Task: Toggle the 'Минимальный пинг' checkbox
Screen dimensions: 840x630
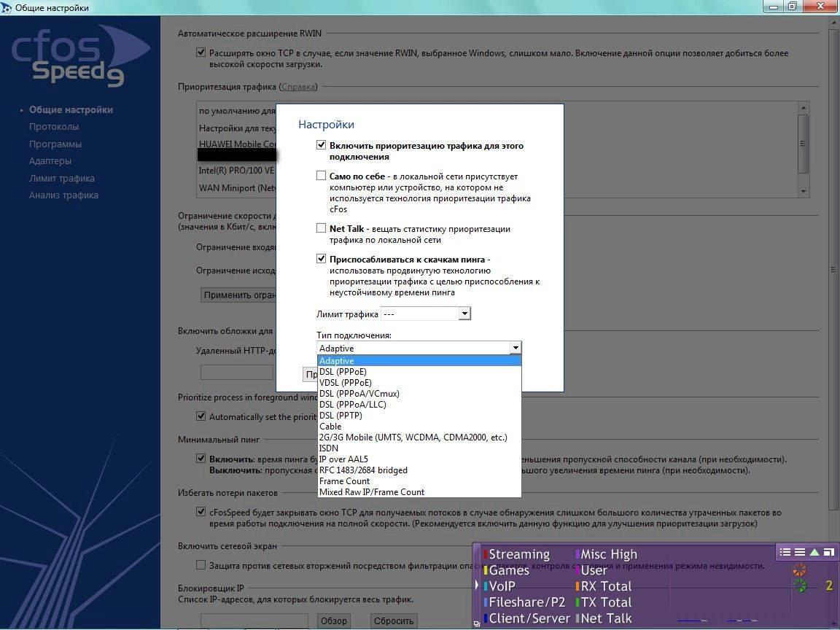Action: coord(201,458)
